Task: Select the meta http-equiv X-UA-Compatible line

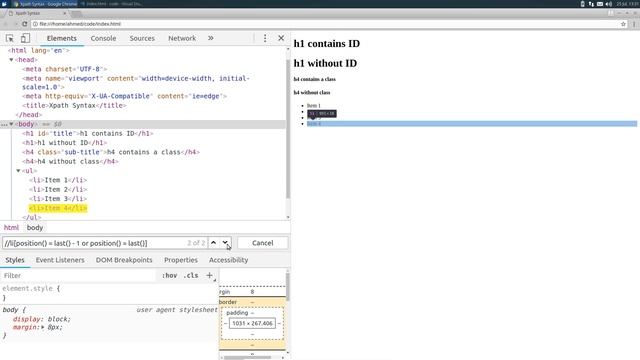Action: click(x=124, y=96)
